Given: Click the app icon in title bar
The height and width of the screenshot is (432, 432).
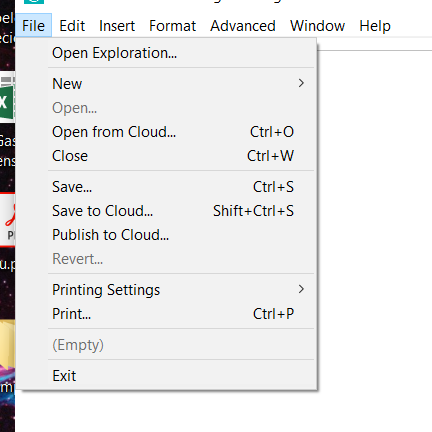Looking at the screenshot, I should pyautogui.click(x=34, y=1).
